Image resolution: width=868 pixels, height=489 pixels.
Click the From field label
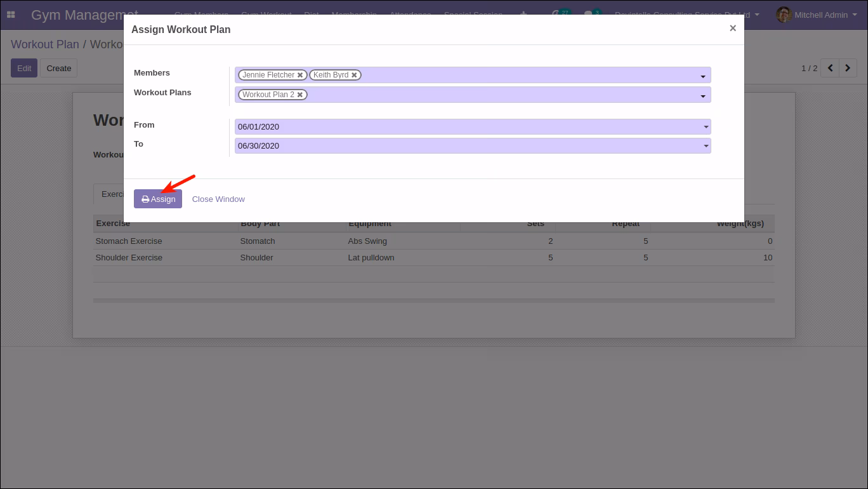144,125
